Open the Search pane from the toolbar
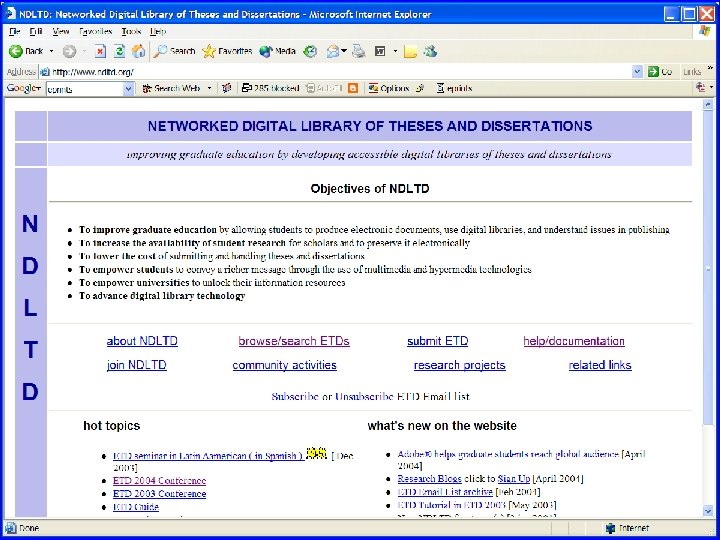 [174, 51]
